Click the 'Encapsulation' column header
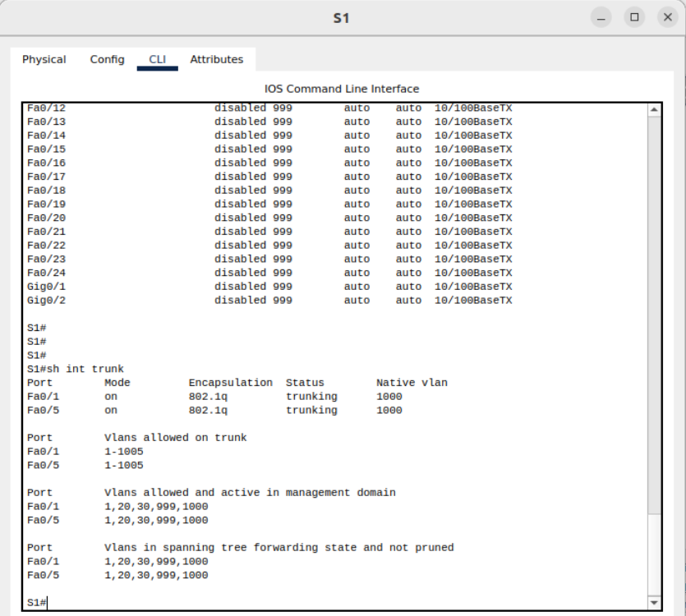The width and height of the screenshot is (686, 616). 231,383
